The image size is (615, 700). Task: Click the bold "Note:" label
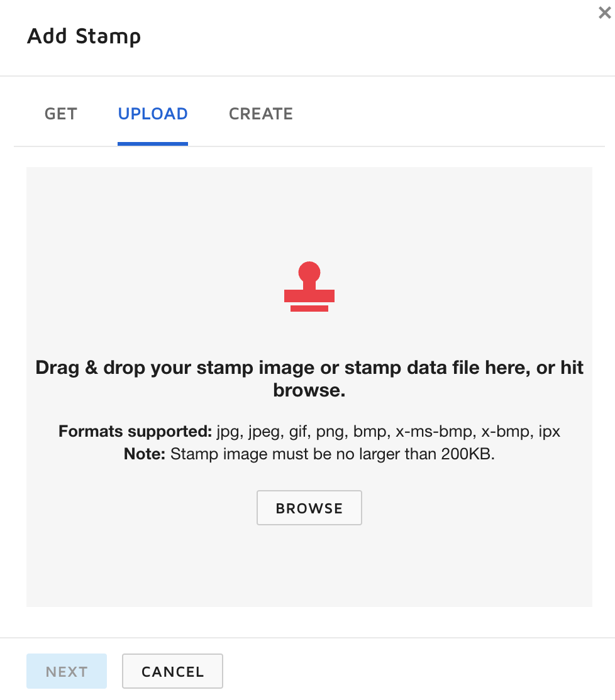[x=145, y=454]
